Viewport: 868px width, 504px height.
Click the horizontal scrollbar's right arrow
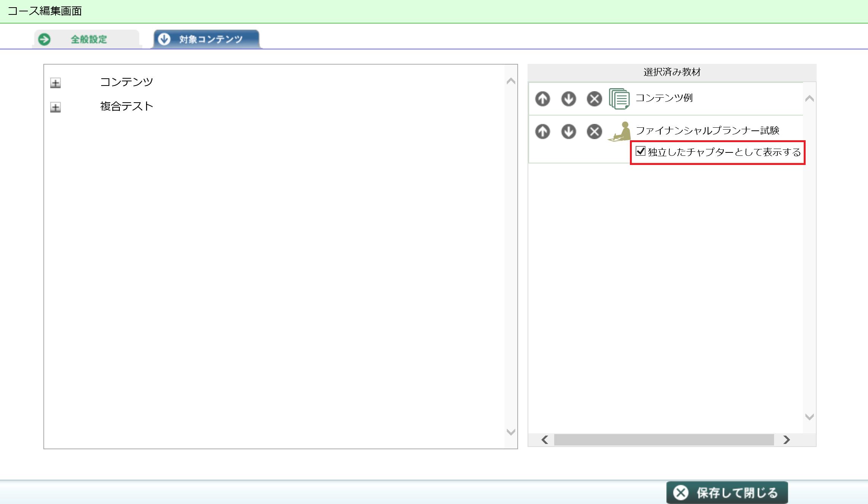[787, 440]
